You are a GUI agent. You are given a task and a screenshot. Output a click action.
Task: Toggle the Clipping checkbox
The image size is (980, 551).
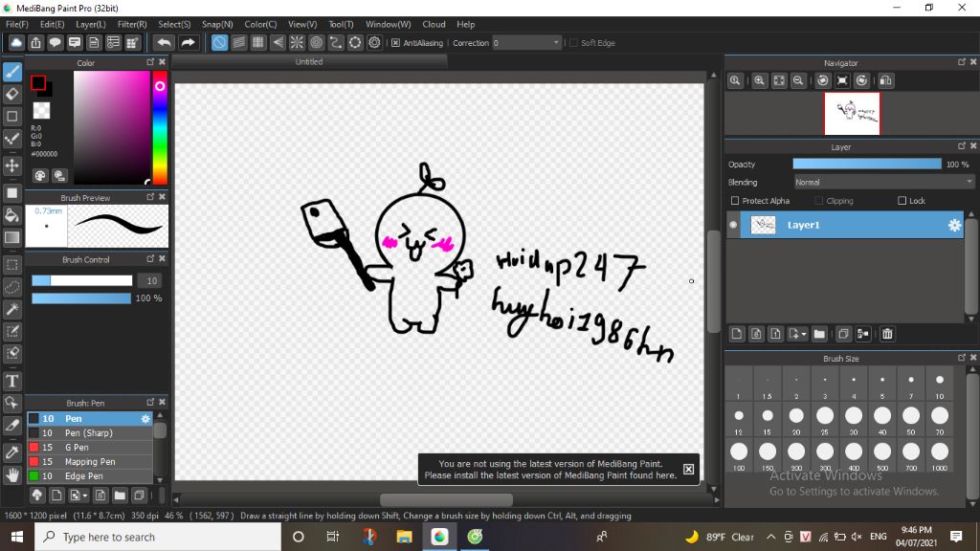[x=819, y=201]
